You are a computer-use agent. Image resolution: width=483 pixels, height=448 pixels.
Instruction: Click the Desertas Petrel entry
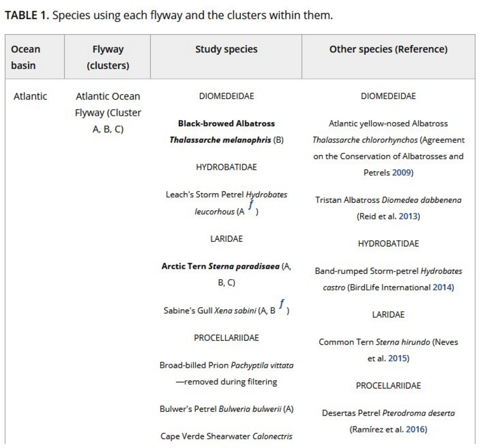388,413
